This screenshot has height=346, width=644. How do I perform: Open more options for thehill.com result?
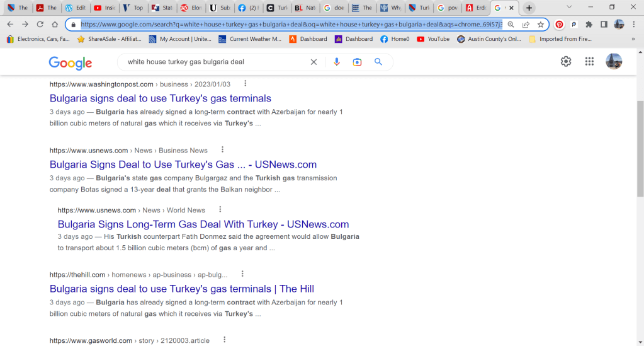point(242,274)
